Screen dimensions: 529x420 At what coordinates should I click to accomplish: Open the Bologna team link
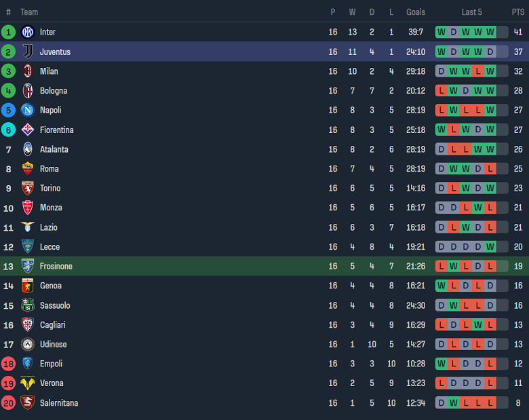pos(53,91)
